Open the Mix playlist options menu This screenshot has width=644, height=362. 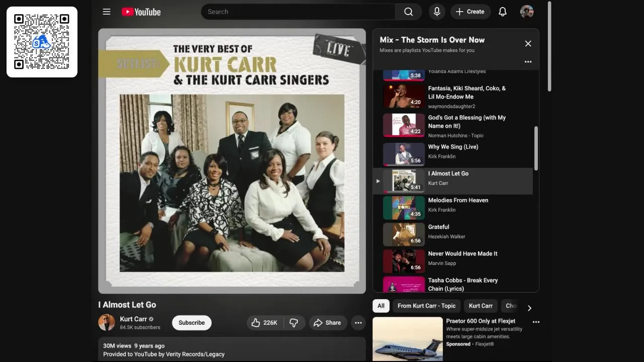point(528,62)
